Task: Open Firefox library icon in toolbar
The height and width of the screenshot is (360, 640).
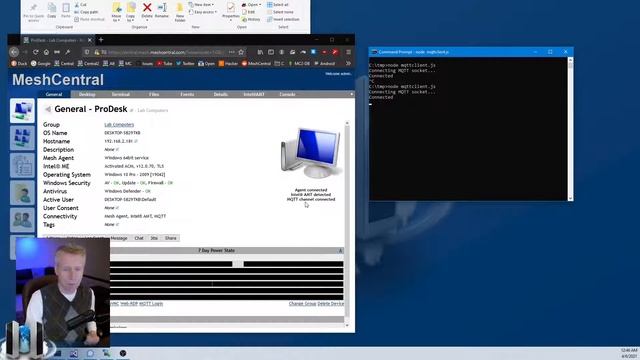Action: pos(260,52)
